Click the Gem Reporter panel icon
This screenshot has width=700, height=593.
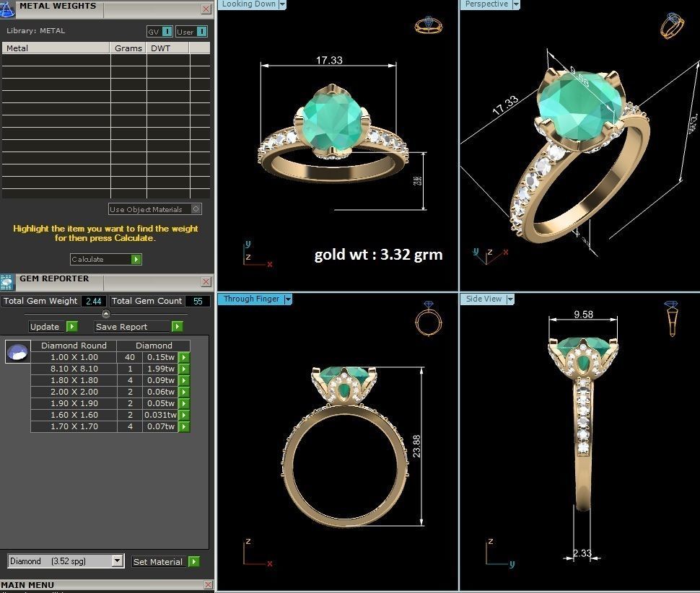(x=6, y=283)
